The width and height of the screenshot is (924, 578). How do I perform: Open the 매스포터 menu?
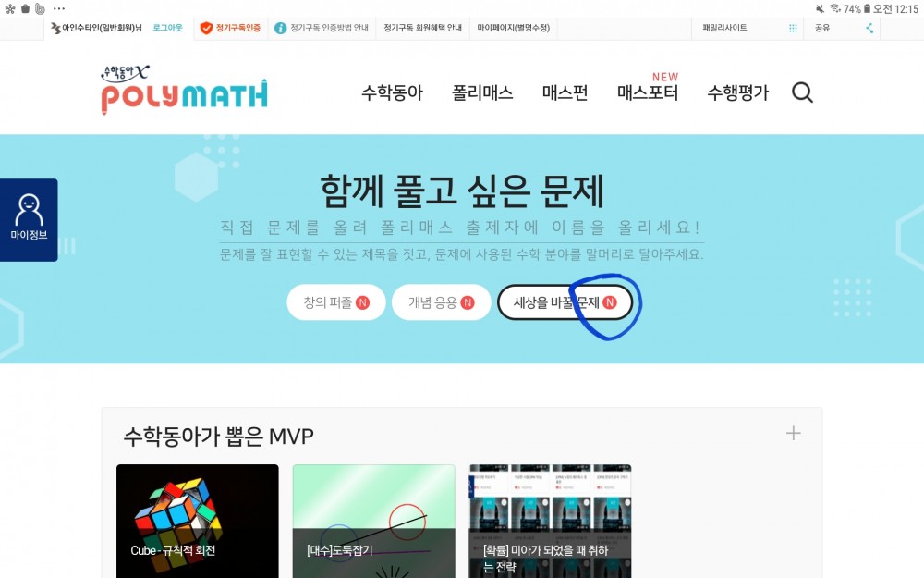click(647, 92)
